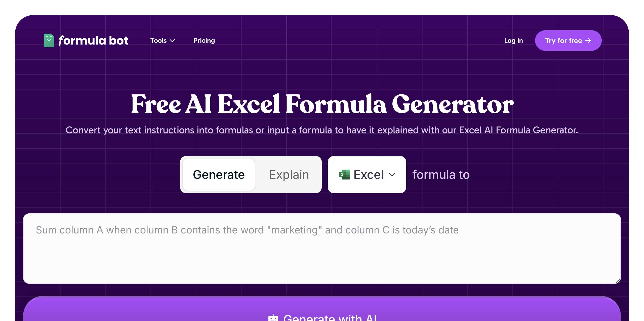The height and width of the screenshot is (321, 644).
Task: Click the arrow icon inside Try for free
Action: (588, 41)
